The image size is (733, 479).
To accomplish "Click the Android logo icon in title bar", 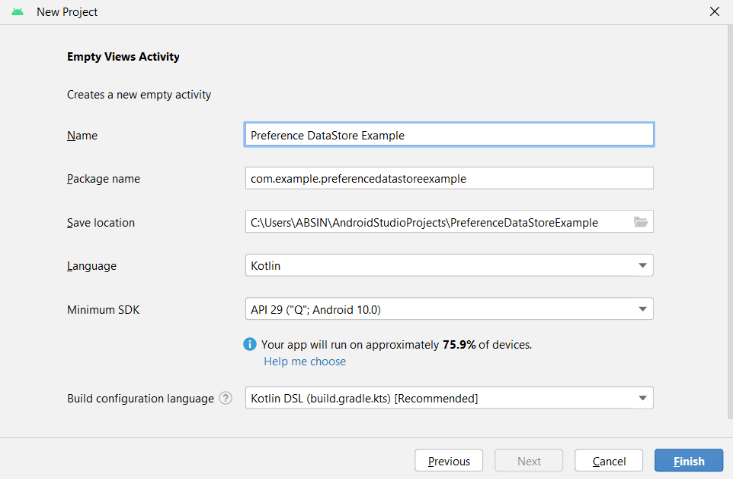I will 17,12.
